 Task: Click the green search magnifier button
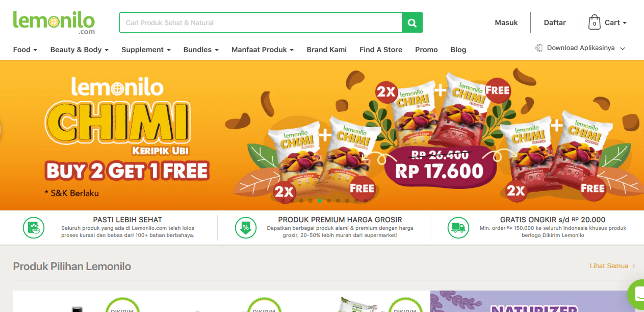[x=412, y=22]
